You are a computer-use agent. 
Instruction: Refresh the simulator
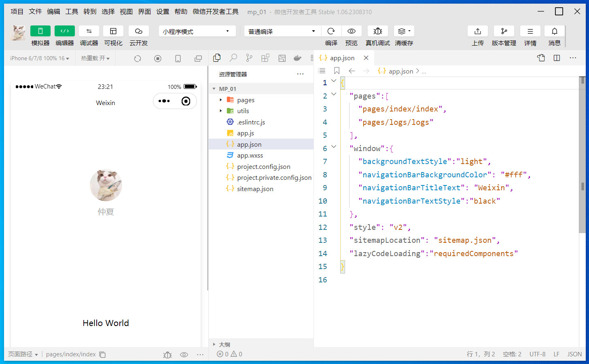click(x=138, y=59)
